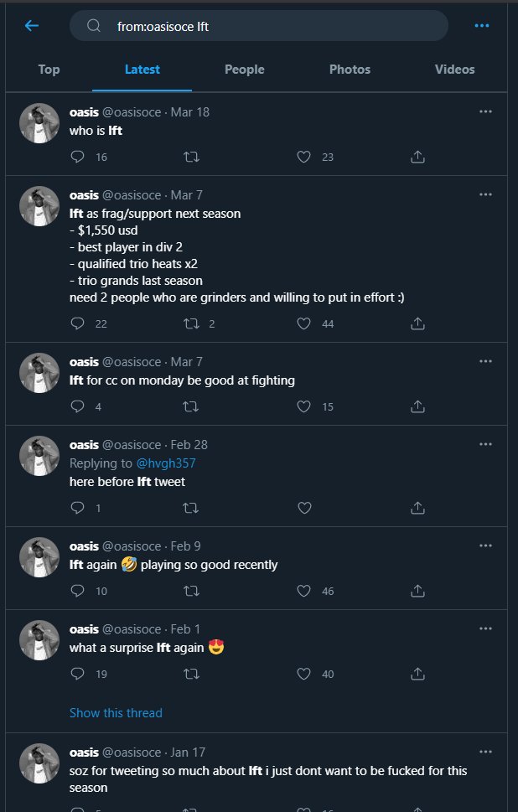Like the "here before lft tweet" post

[305, 507]
